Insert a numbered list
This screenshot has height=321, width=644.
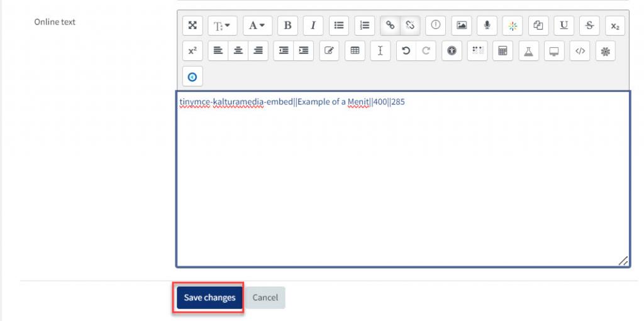pos(364,25)
